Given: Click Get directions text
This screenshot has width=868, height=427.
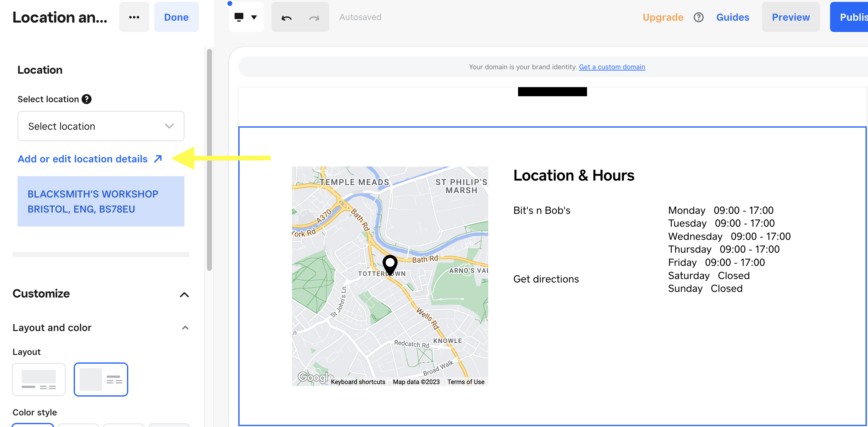Looking at the screenshot, I should coord(546,279).
